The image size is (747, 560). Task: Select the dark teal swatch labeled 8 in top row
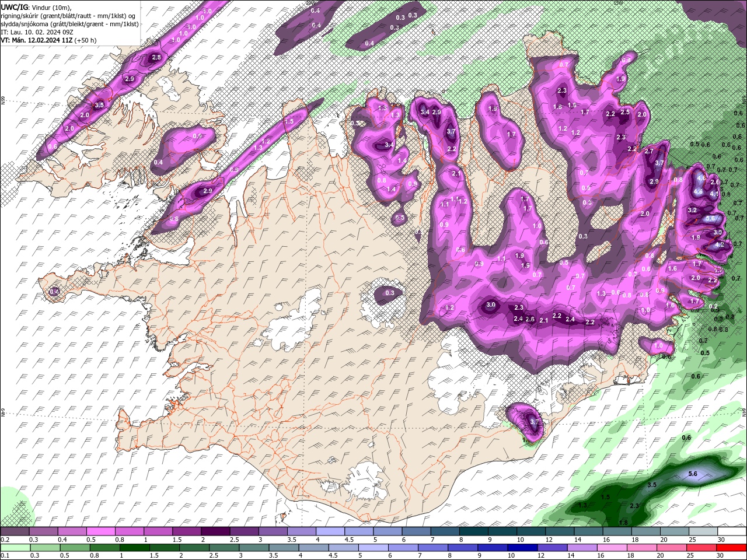(x=475, y=531)
